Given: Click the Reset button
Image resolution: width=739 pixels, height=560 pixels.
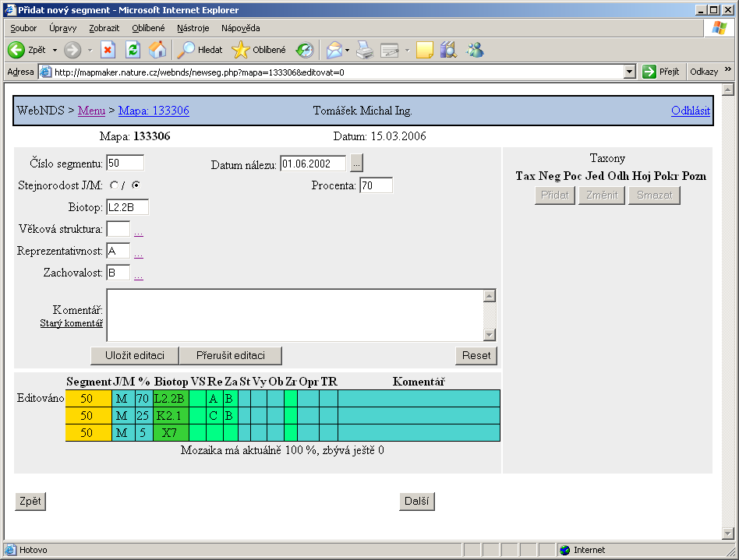Looking at the screenshot, I should tap(476, 356).
